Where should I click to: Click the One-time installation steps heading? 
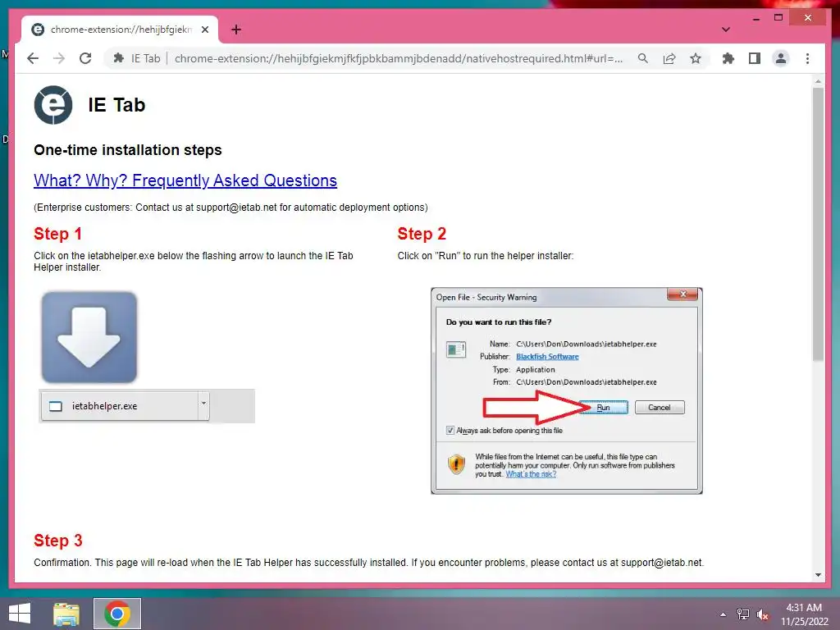point(127,150)
